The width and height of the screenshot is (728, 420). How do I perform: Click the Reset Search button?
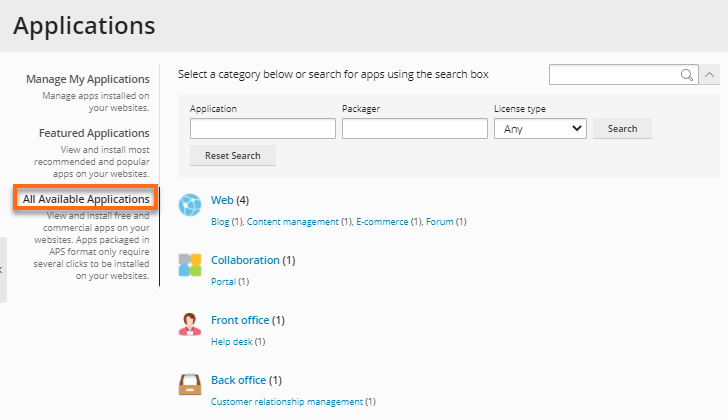(x=233, y=156)
